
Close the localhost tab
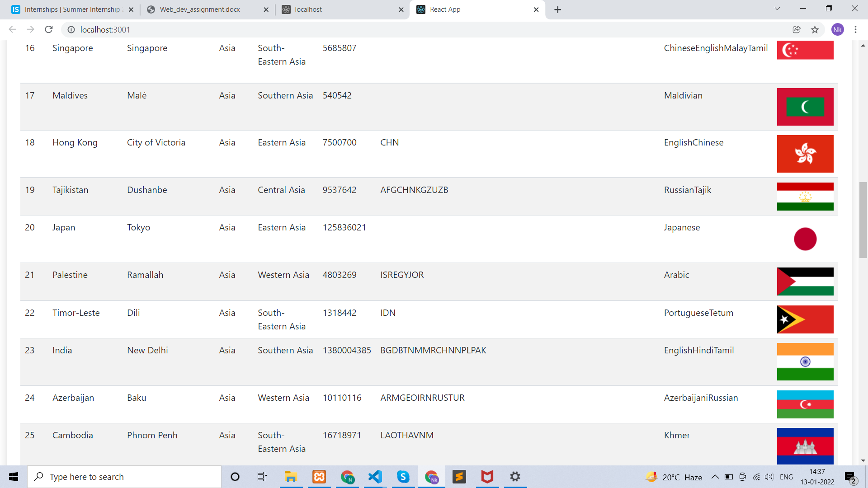pyautogui.click(x=401, y=9)
